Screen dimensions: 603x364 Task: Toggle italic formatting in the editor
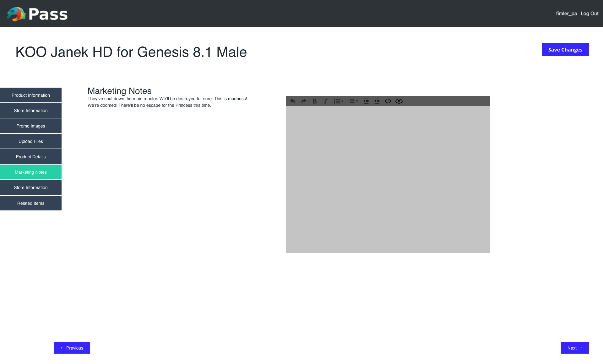pyautogui.click(x=326, y=101)
